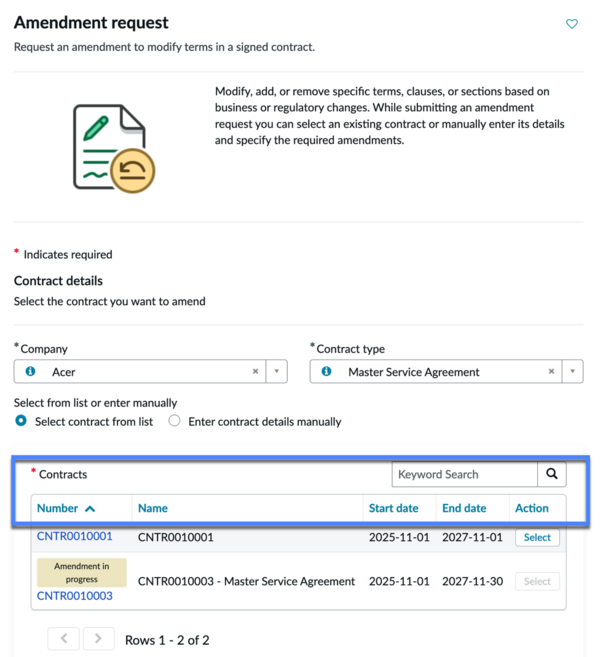Click the Contract details heading
600x657 pixels.
click(x=58, y=281)
